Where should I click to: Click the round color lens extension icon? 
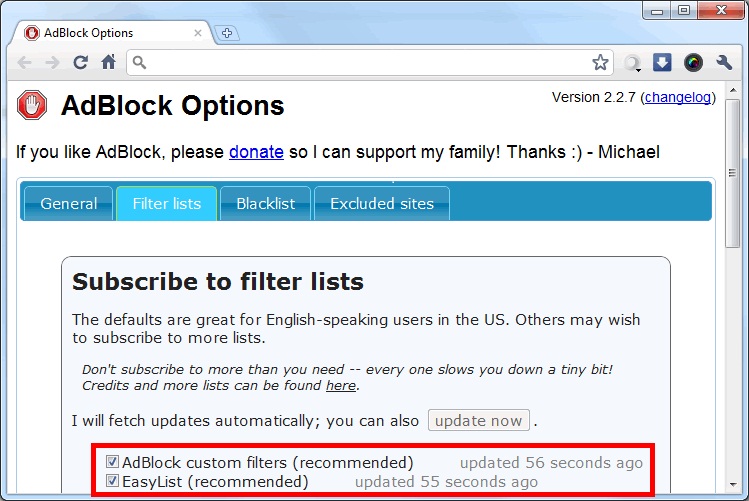[x=693, y=62]
